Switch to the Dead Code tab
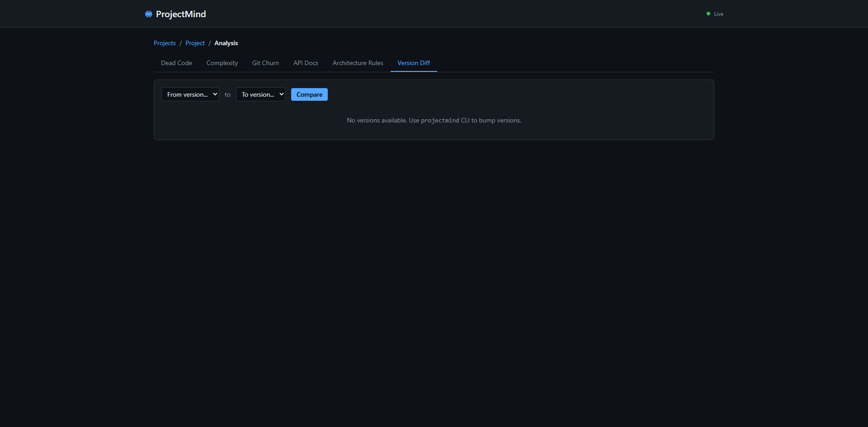868x427 pixels. point(176,63)
